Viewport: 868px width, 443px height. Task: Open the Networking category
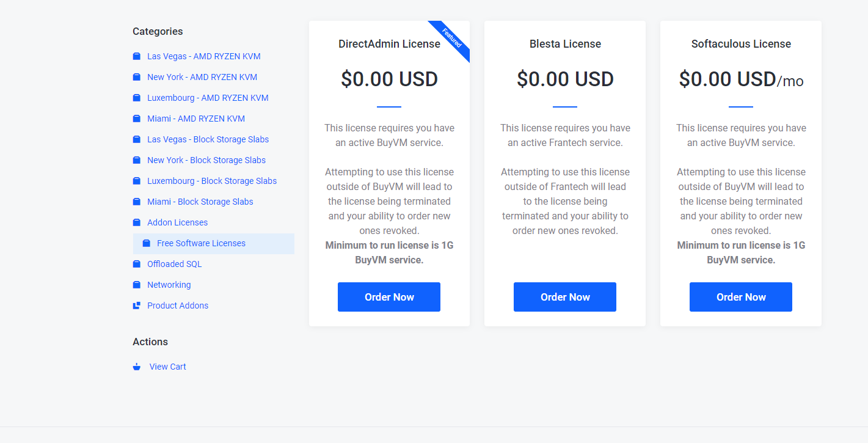(x=169, y=285)
